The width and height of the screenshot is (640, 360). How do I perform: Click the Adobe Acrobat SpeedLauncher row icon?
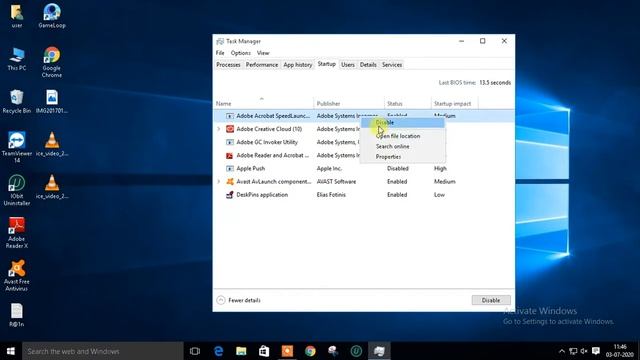(230, 116)
